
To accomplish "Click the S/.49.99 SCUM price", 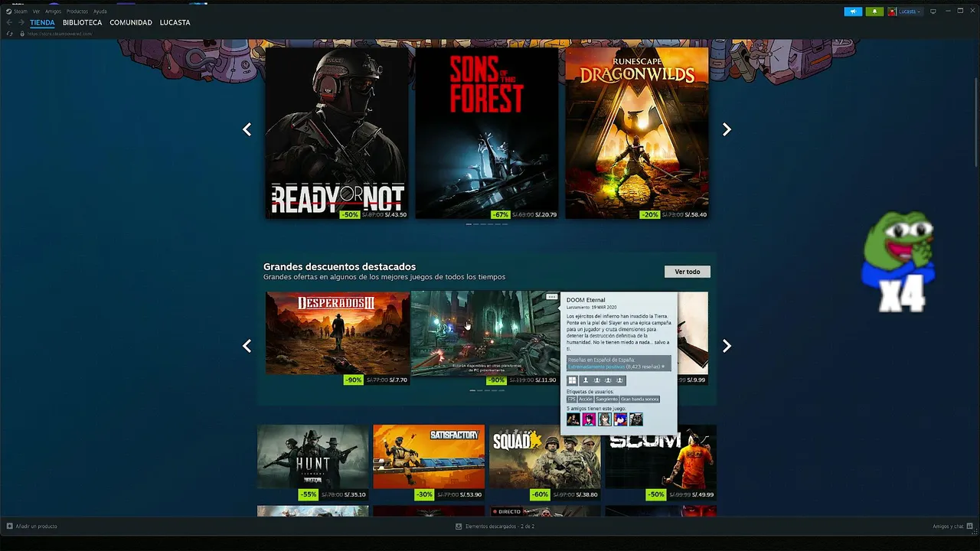I will pos(703,495).
